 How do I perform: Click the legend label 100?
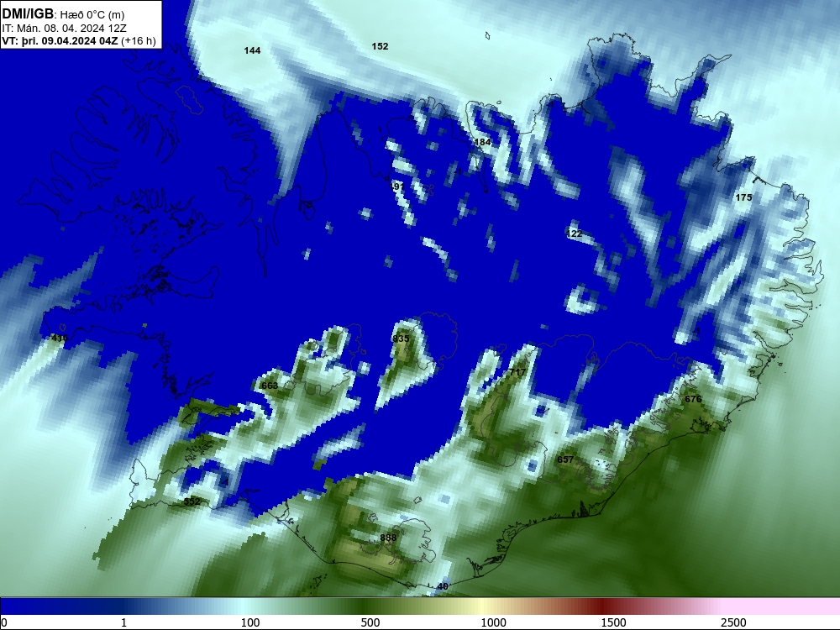click(250, 622)
